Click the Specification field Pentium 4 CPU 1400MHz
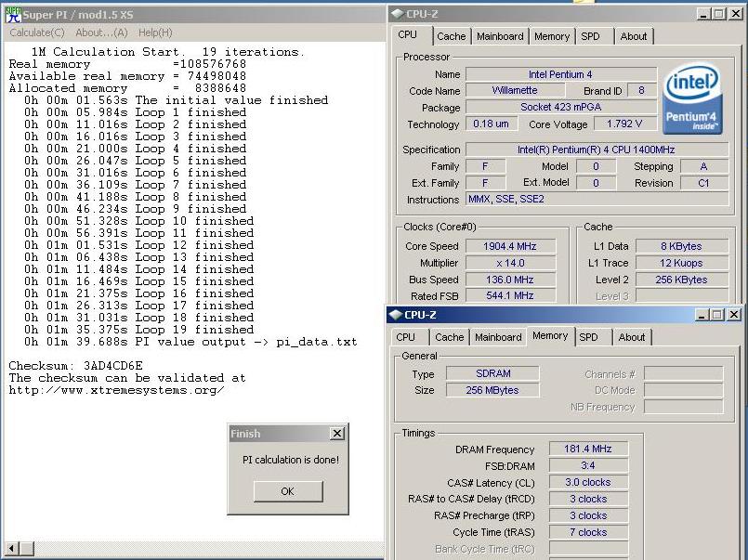 coord(597,150)
